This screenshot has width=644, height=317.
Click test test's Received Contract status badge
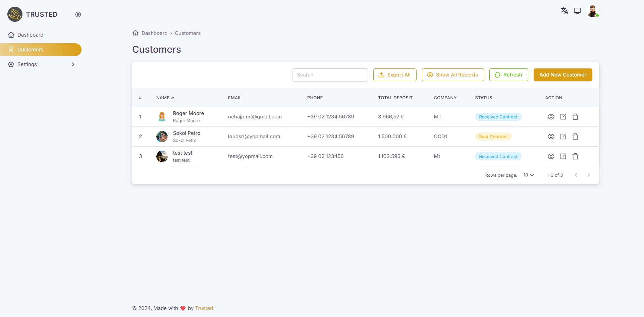coord(498,156)
